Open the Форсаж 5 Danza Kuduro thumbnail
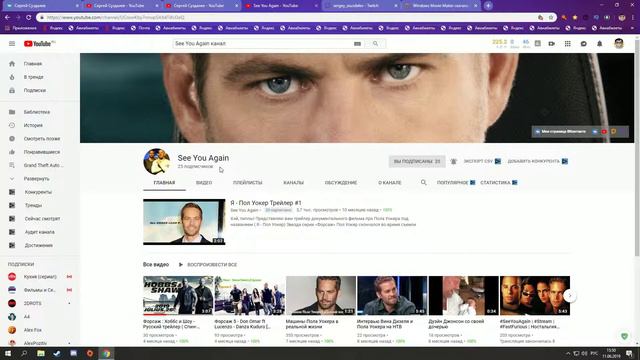 click(x=249, y=296)
